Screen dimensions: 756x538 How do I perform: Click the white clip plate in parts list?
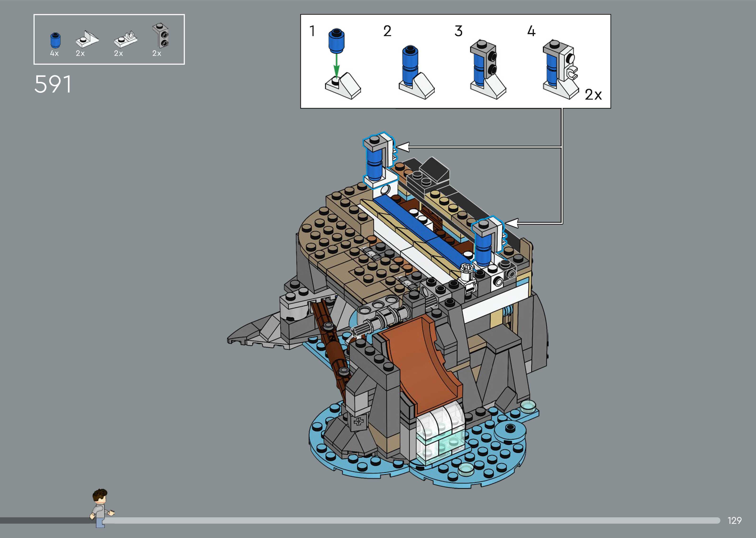pyautogui.click(x=126, y=40)
